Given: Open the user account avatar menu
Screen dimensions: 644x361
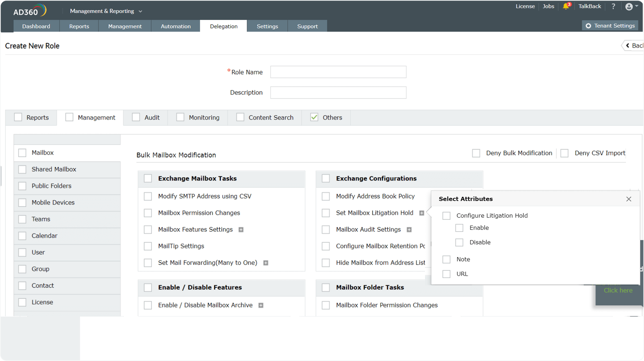Looking at the screenshot, I should pyautogui.click(x=631, y=6).
